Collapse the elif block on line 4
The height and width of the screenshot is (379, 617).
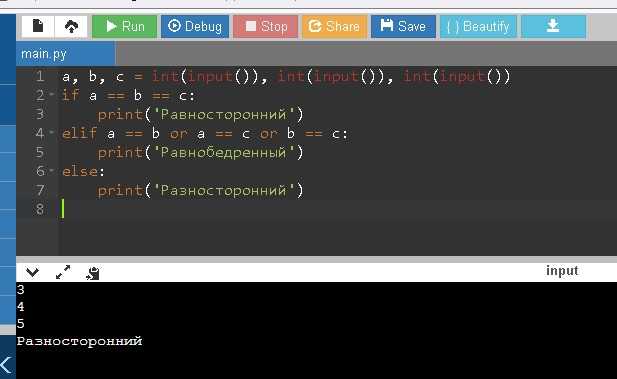[x=52, y=133]
